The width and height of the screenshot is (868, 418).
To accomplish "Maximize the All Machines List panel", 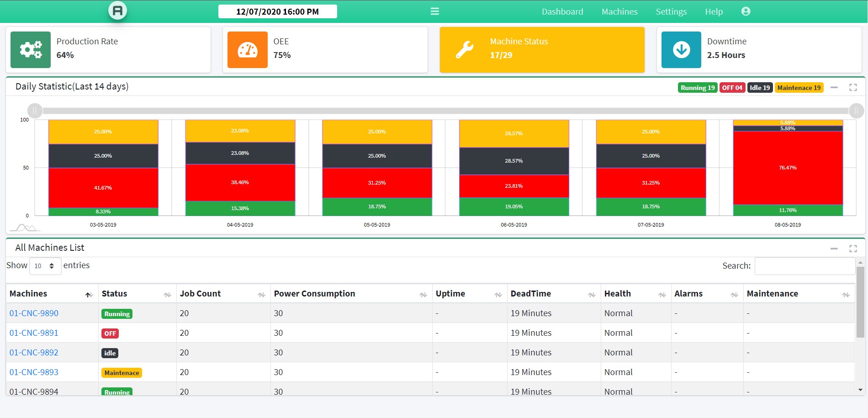I will (x=852, y=249).
